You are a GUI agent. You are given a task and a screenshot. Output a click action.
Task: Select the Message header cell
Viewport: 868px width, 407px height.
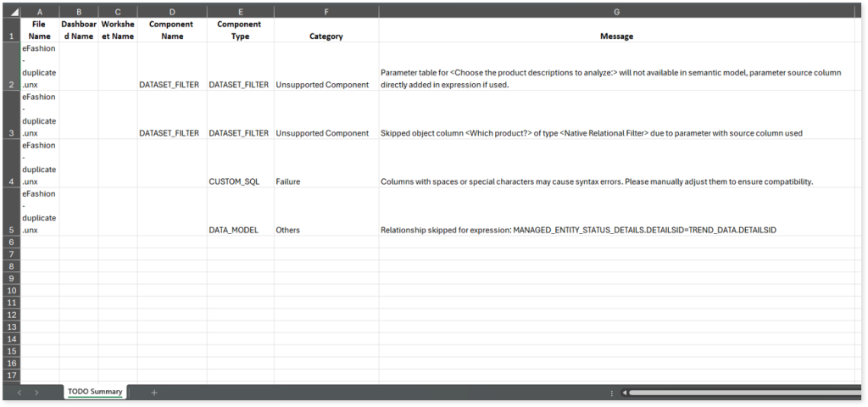(x=616, y=36)
